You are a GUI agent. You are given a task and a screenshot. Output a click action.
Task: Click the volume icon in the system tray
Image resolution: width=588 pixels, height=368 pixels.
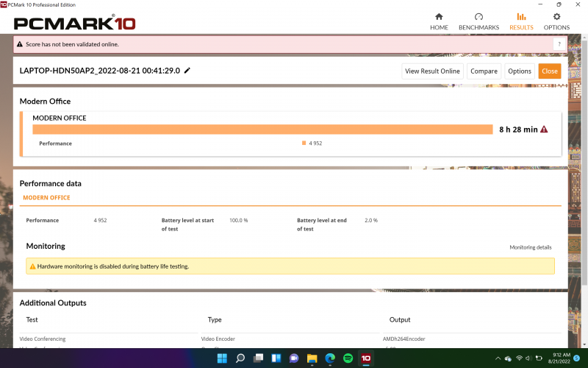[x=528, y=358]
